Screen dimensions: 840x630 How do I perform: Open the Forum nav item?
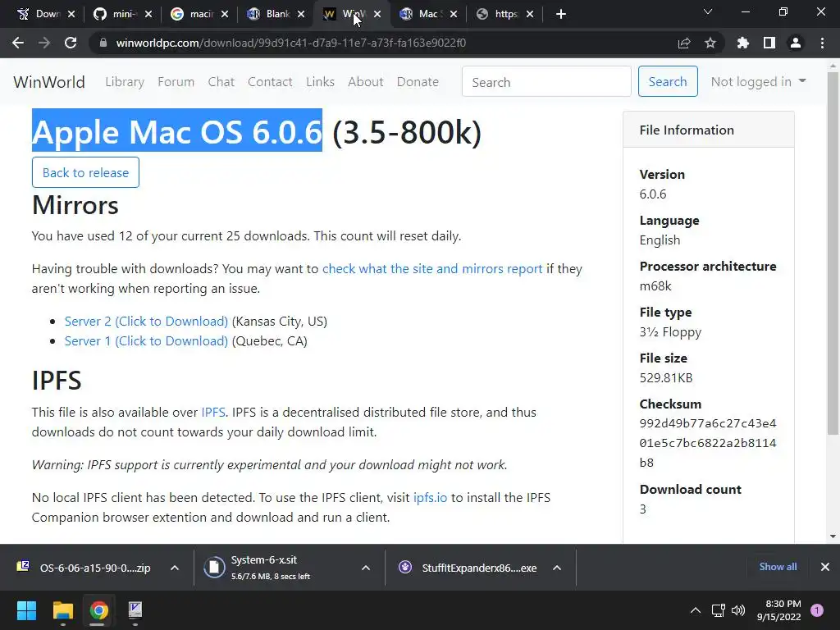[176, 82]
